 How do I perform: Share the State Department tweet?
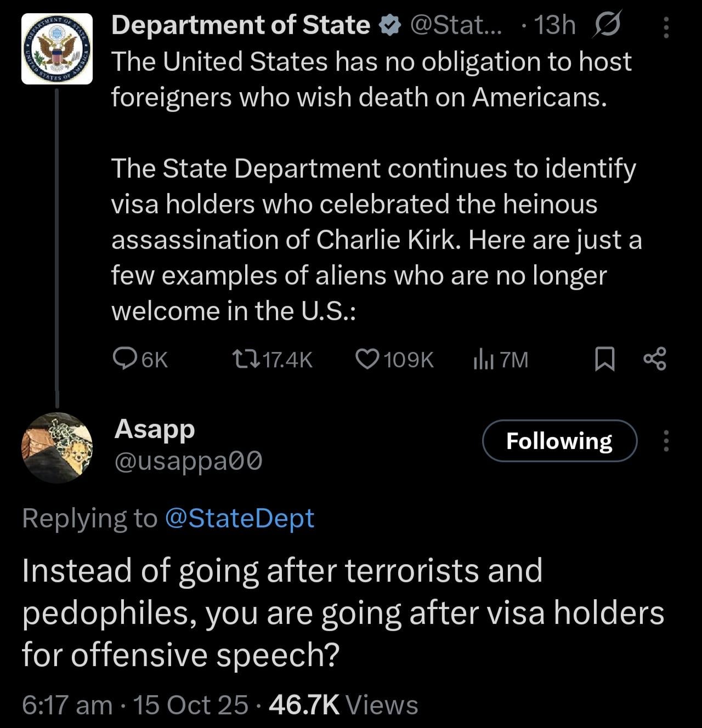tap(654, 359)
